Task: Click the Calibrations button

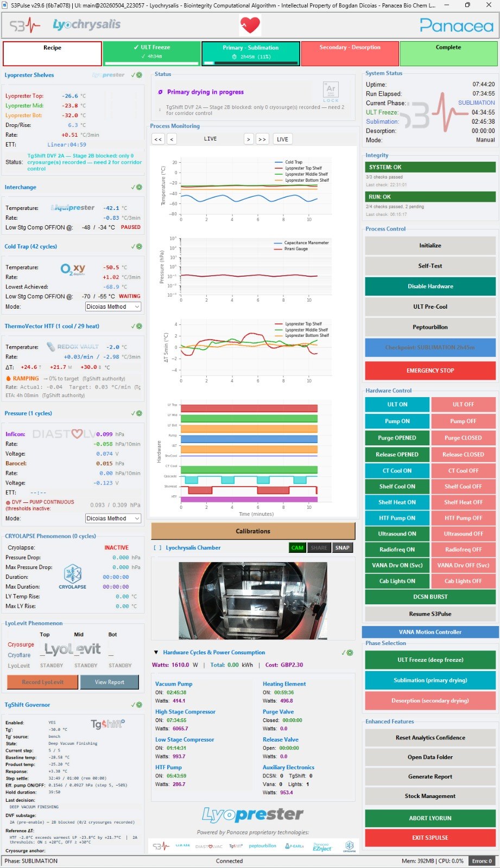Action: click(x=253, y=531)
